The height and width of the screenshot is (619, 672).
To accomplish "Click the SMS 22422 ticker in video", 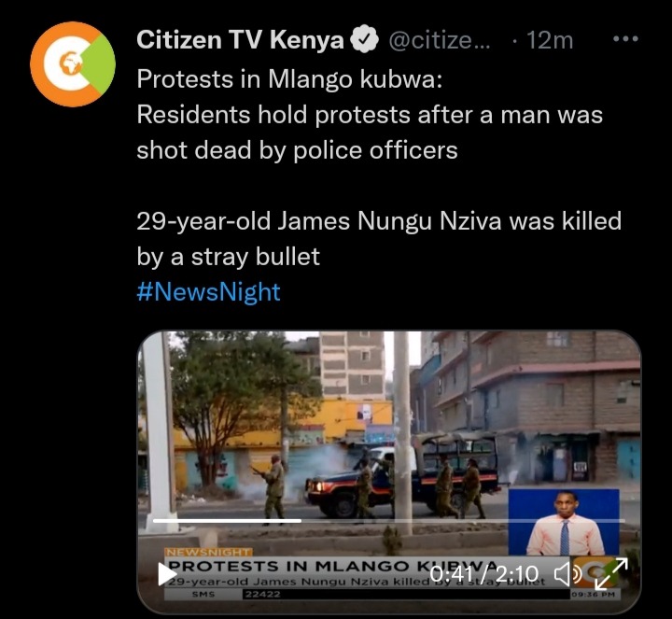I will point(236,595).
